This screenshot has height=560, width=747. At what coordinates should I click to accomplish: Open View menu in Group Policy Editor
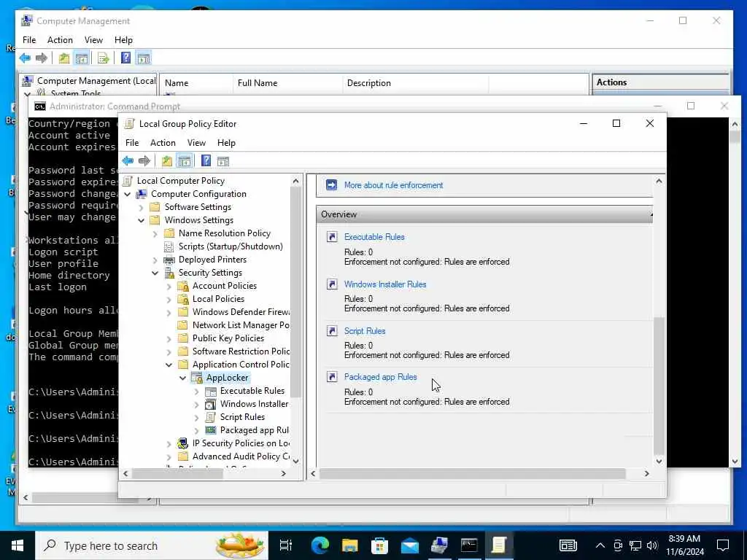point(196,143)
